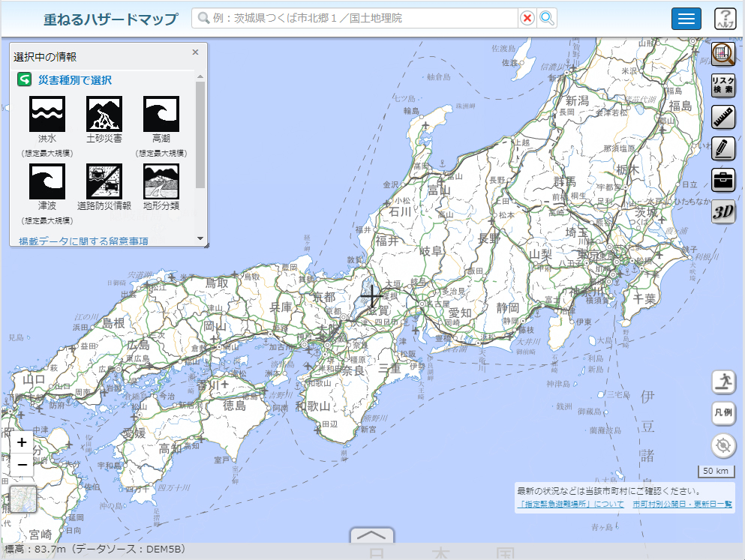The height and width of the screenshot is (560, 745).
Task: Select the 洪水 flood hazard icon
Action: 47,115
